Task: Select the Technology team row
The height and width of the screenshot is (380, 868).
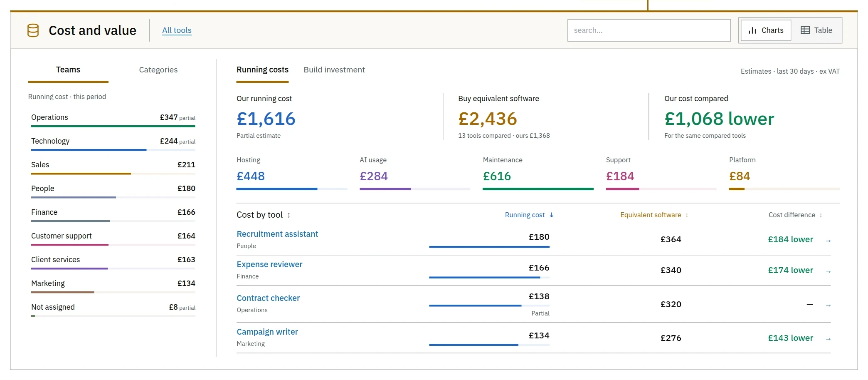Action: [x=113, y=143]
